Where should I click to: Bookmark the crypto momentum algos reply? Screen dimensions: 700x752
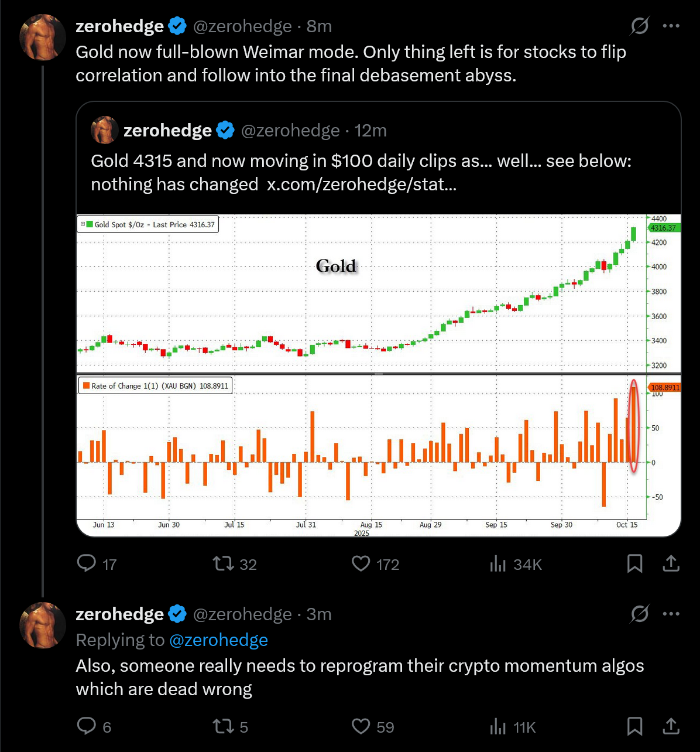(x=634, y=726)
